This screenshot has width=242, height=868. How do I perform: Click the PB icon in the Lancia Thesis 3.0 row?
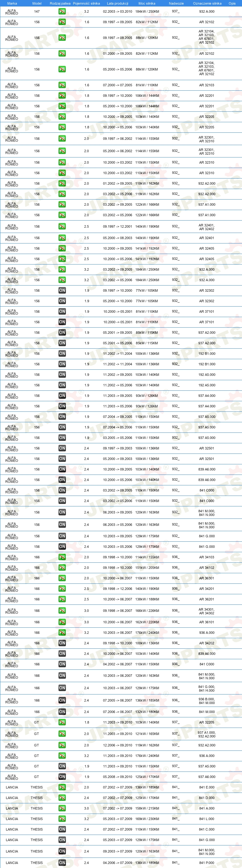pos(62,808)
